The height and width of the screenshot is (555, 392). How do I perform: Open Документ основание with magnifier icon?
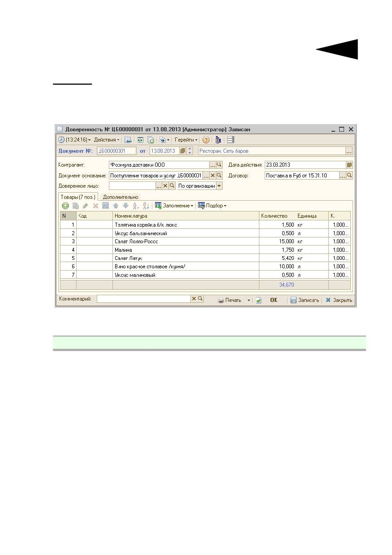tap(219, 176)
